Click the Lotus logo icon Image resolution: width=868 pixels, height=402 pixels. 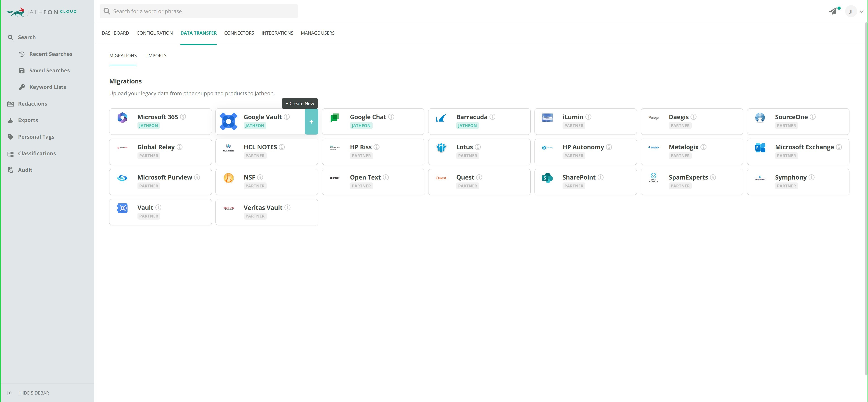pos(441,148)
